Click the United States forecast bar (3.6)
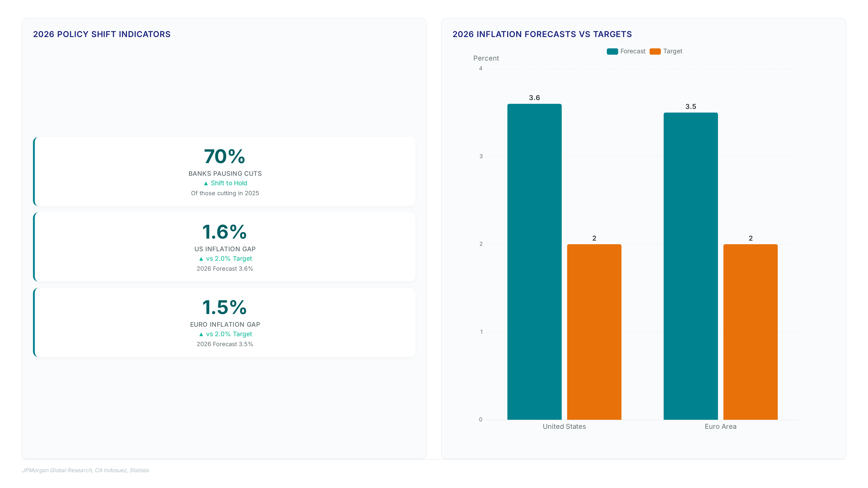The width and height of the screenshot is (868, 488). click(534, 262)
